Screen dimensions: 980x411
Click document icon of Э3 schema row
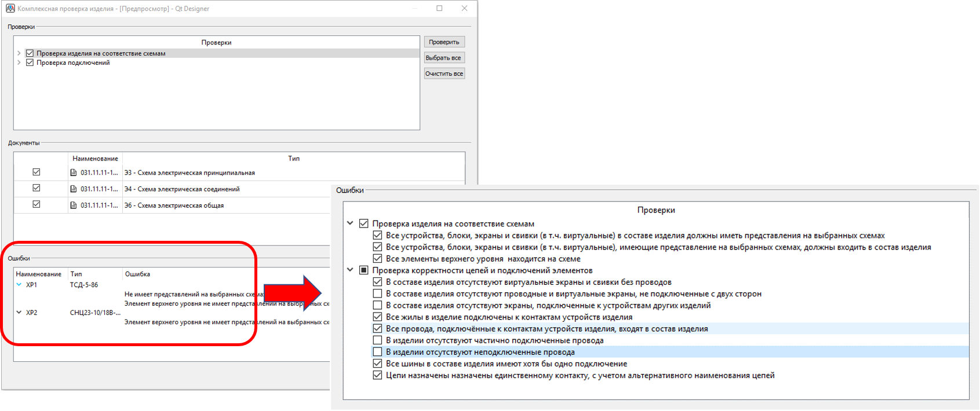coord(74,173)
